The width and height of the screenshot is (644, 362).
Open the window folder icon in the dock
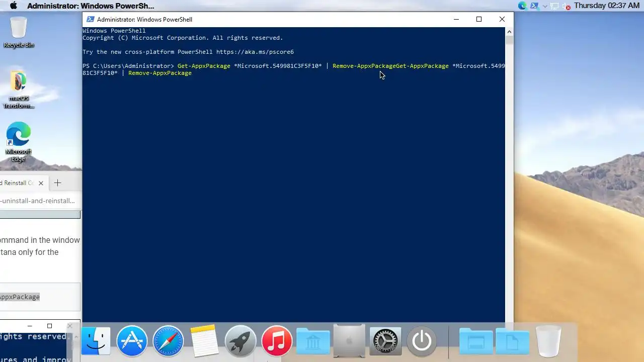(476, 342)
